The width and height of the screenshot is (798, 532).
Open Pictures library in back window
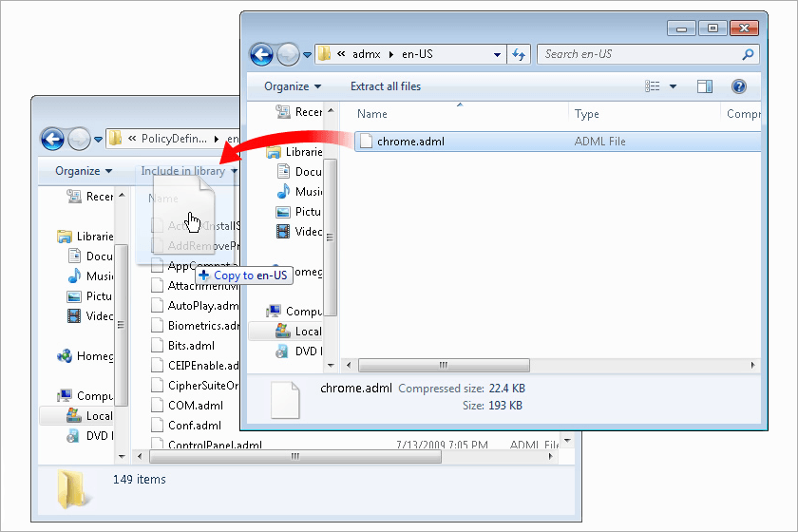coord(89,296)
